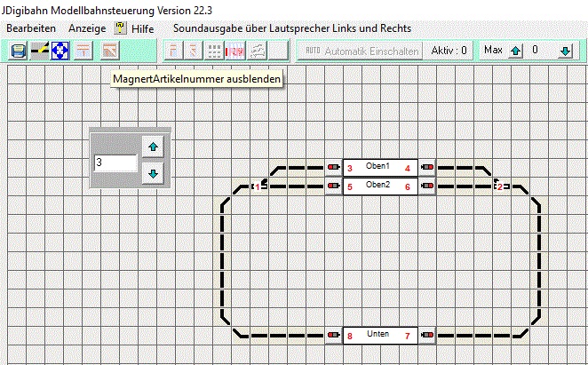Click the blue four-arrow move tool
This screenshot has width=588, height=365.
pyautogui.click(x=60, y=51)
